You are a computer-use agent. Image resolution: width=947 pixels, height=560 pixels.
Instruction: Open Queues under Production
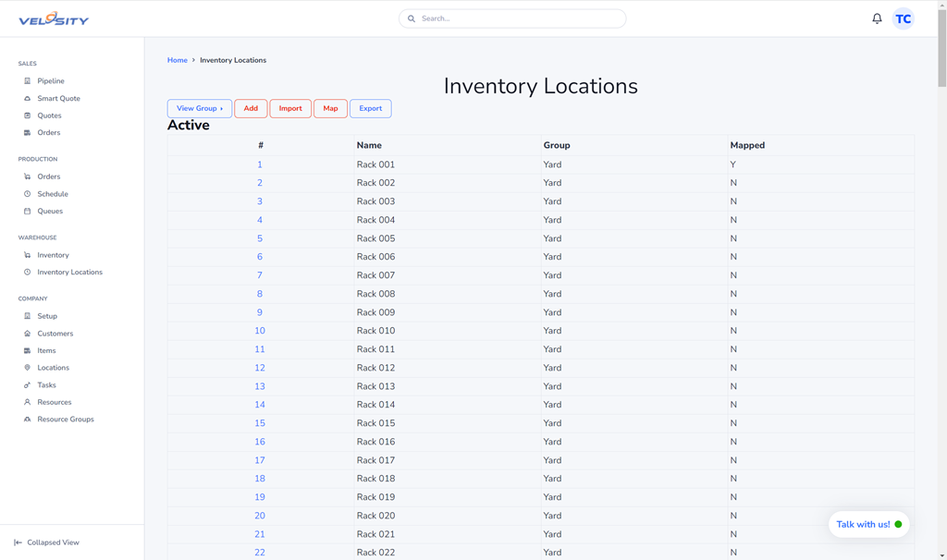[x=50, y=212]
